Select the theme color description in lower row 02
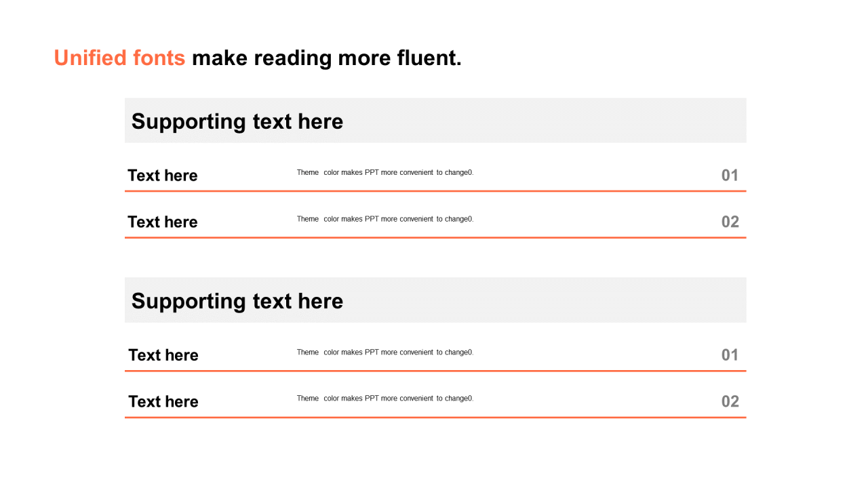Image resolution: width=868 pixels, height=488 pixels. [x=385, y=399]
